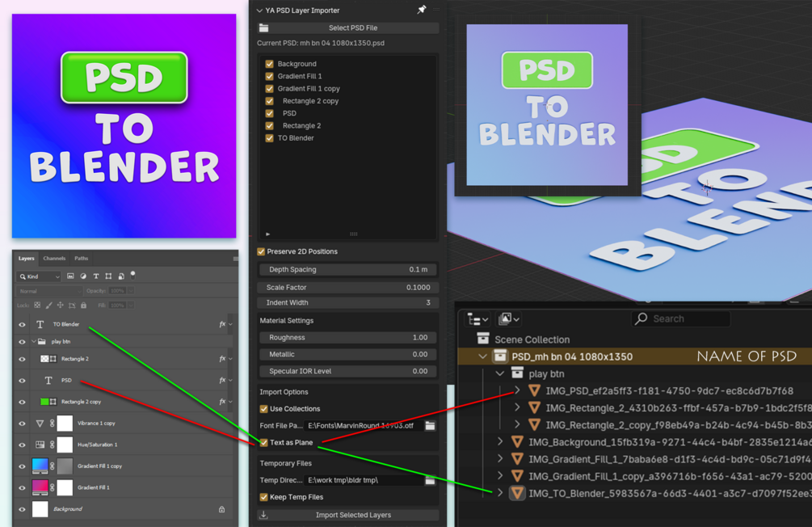The width and height of the screenshot is (812, 527).
Task: Click the Layers panel options menu button
Action: pos(235,258)
